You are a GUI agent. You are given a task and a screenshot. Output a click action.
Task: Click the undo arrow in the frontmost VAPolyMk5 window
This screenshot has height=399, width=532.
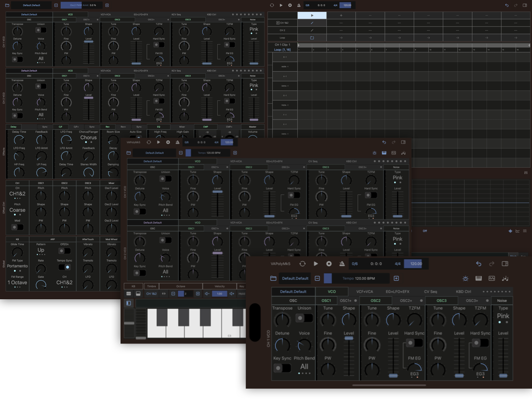(478, 264)
